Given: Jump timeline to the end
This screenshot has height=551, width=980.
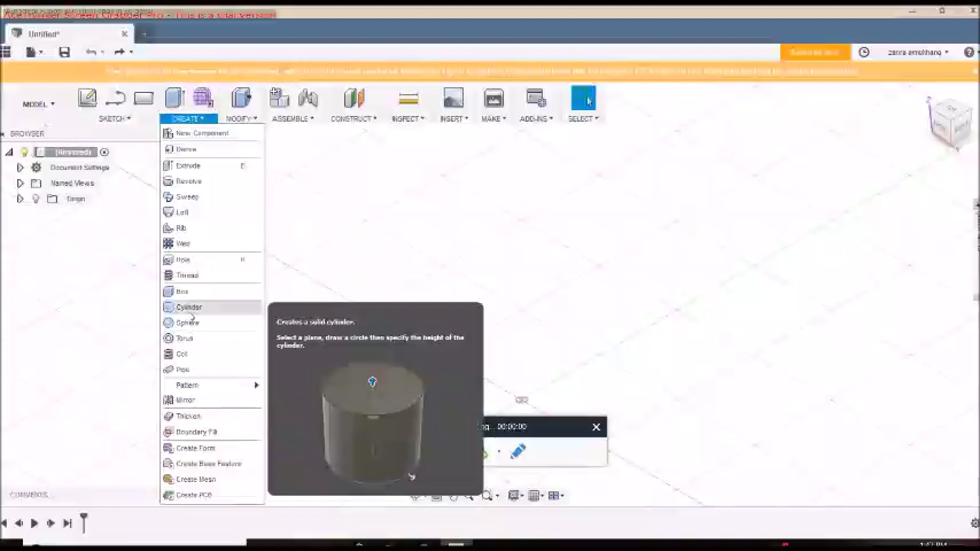Looking at the screenshot, I should click(x=67, y=523).
